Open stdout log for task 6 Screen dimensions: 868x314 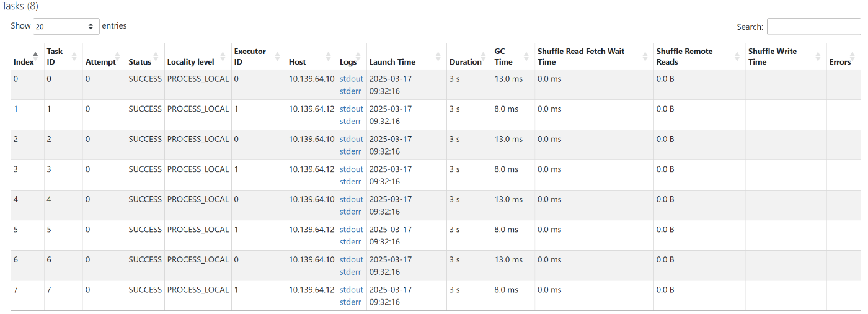pos(352,259)
